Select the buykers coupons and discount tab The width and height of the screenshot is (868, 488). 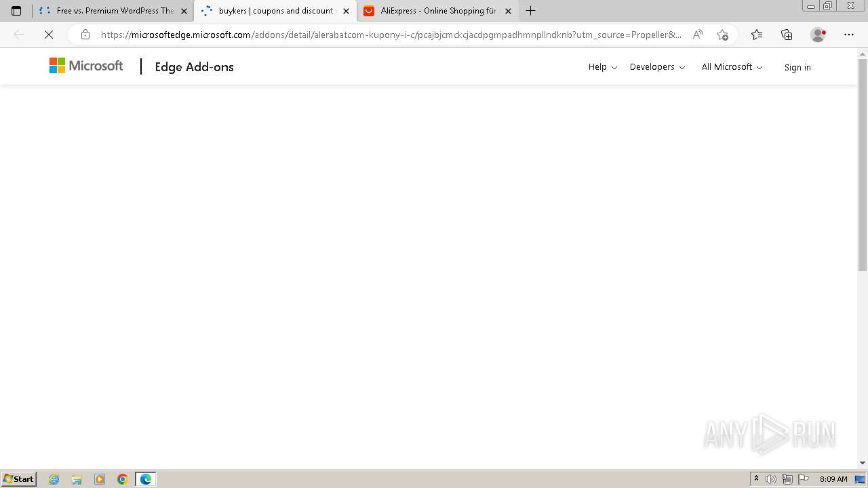click(275, 11)
